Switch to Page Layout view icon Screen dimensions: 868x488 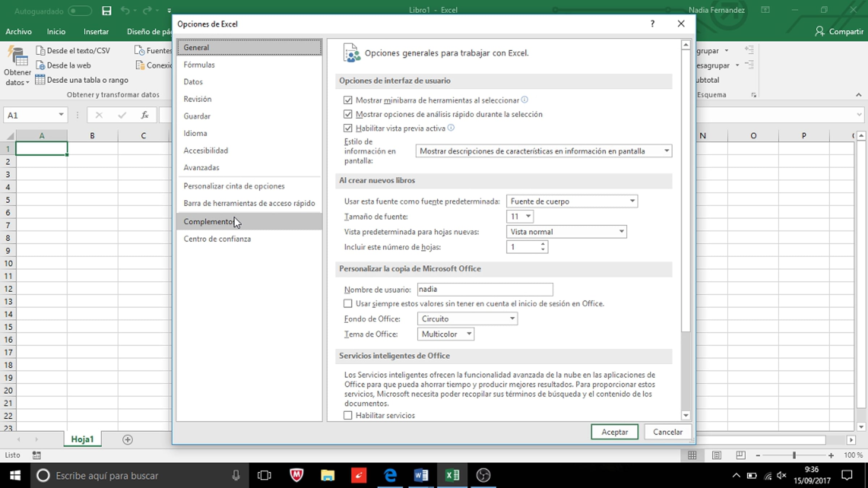click(x=716, y=455)
